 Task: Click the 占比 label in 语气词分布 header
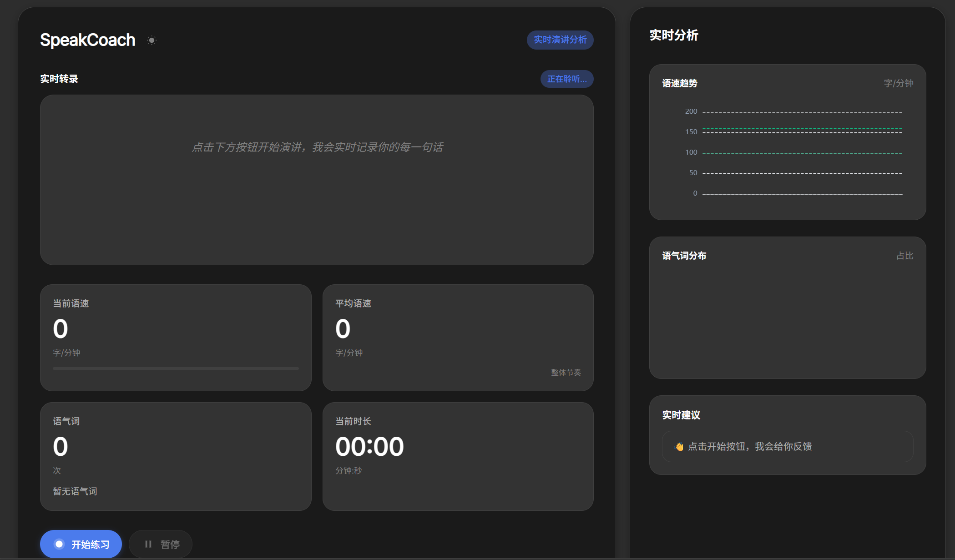(x=905, y=256)
